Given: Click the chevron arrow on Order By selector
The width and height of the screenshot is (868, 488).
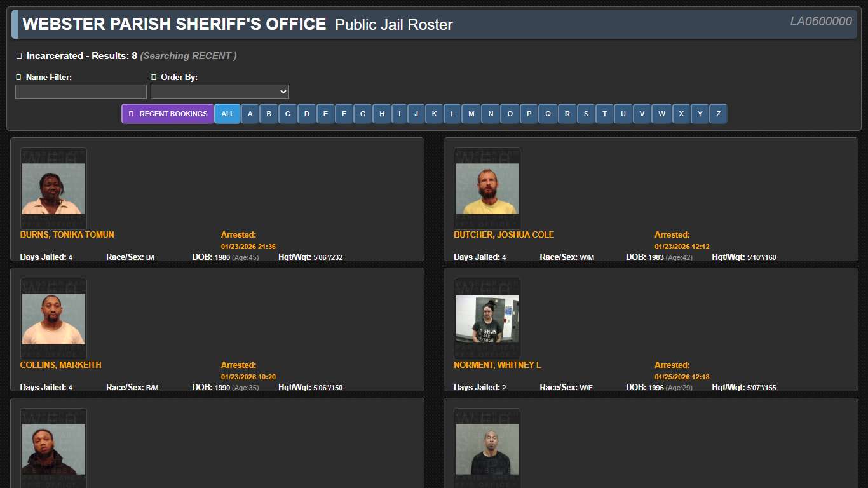Looking at the screenshot, I should tap(282, 91).
